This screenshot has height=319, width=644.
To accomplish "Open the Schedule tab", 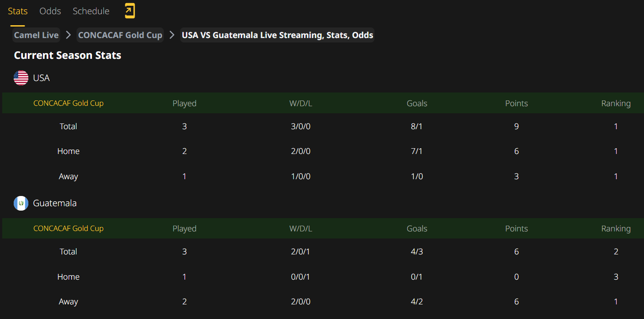I will (x=91, y=11).
